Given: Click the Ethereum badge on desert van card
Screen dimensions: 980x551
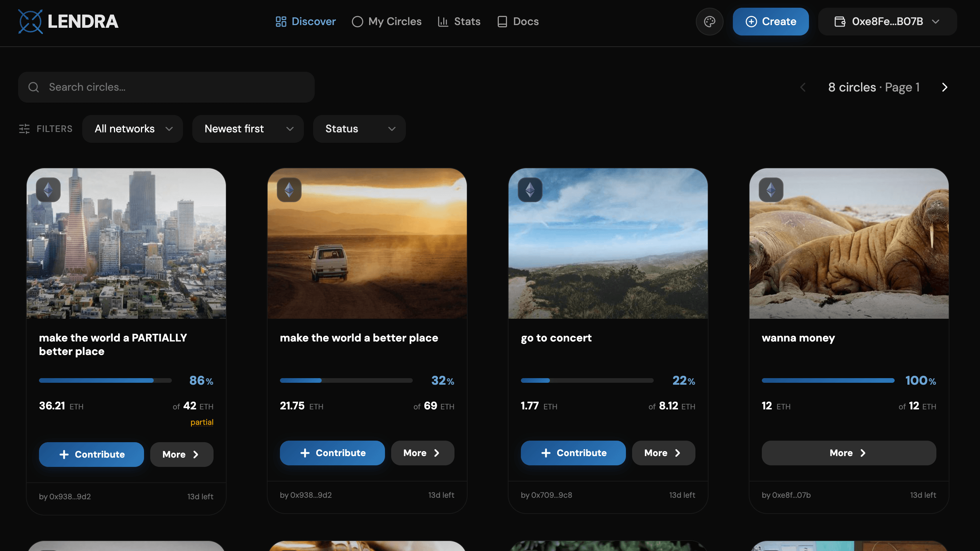Looking at the screenshot, I should pyautogui.click(x=289, y=190).
